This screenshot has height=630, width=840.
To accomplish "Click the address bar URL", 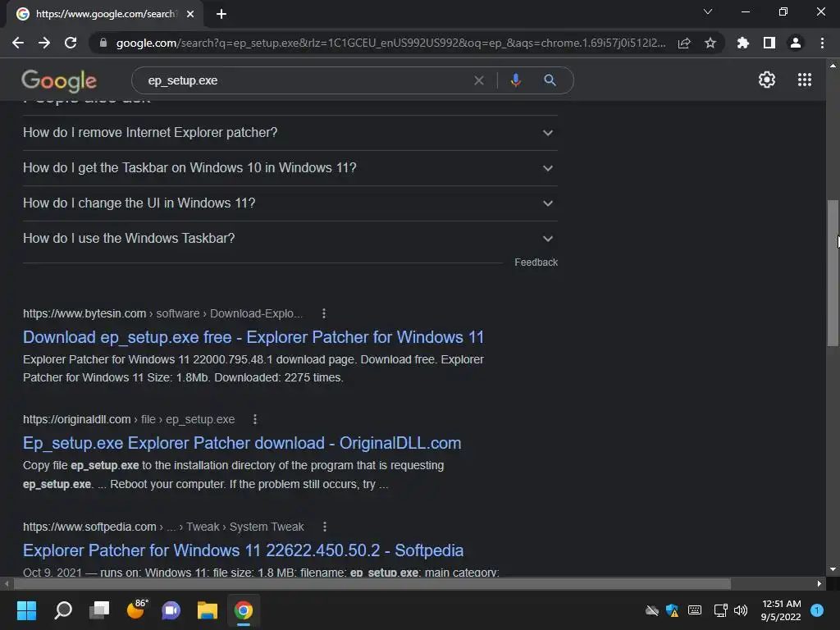I will click(x=391, y=43).
